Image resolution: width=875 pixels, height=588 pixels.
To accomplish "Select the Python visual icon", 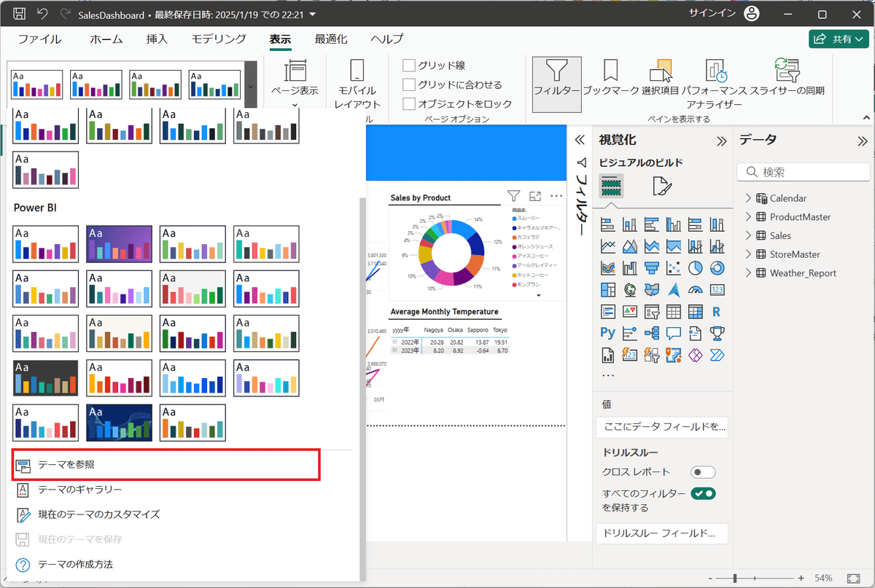I will pyautogui.click(x=607, y=333).
